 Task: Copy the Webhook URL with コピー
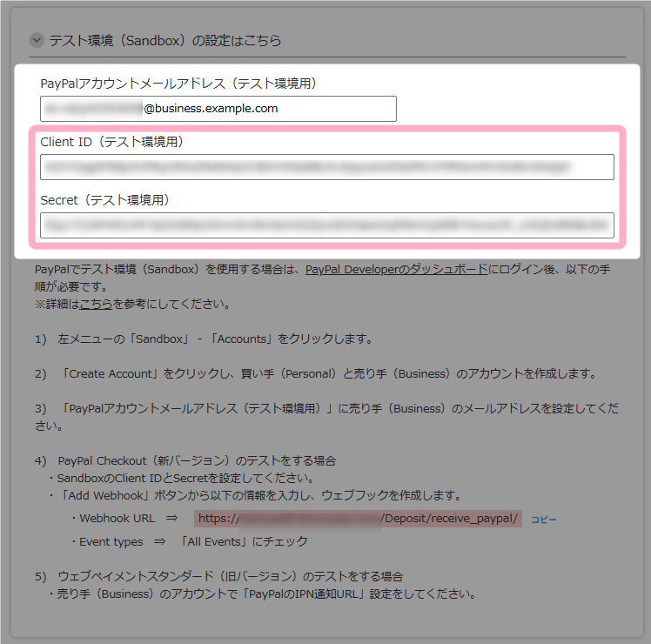[543, 520]
